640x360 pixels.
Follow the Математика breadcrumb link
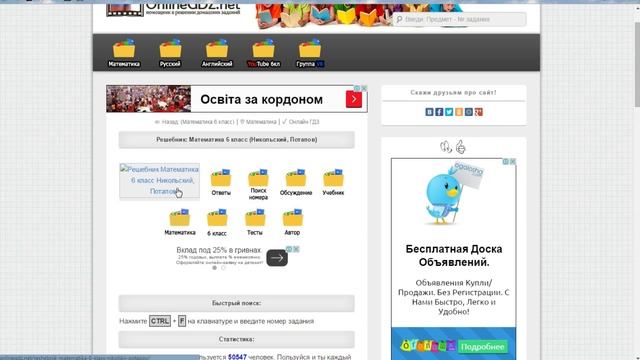pos(258,122)
